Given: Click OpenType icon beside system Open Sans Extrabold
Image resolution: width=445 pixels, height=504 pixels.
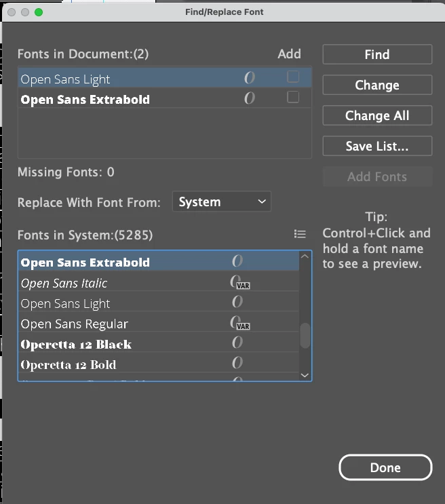Looking at the screenshot, I should 237,260.
